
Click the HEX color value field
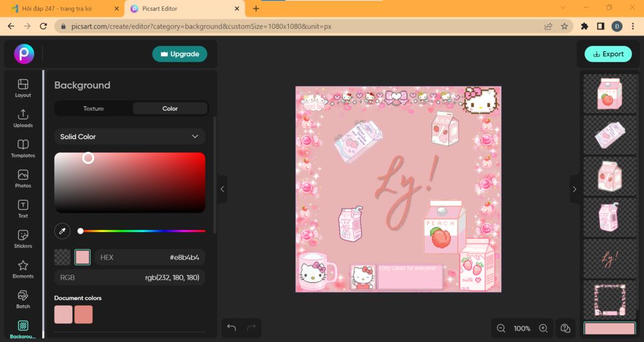(150, 257)
